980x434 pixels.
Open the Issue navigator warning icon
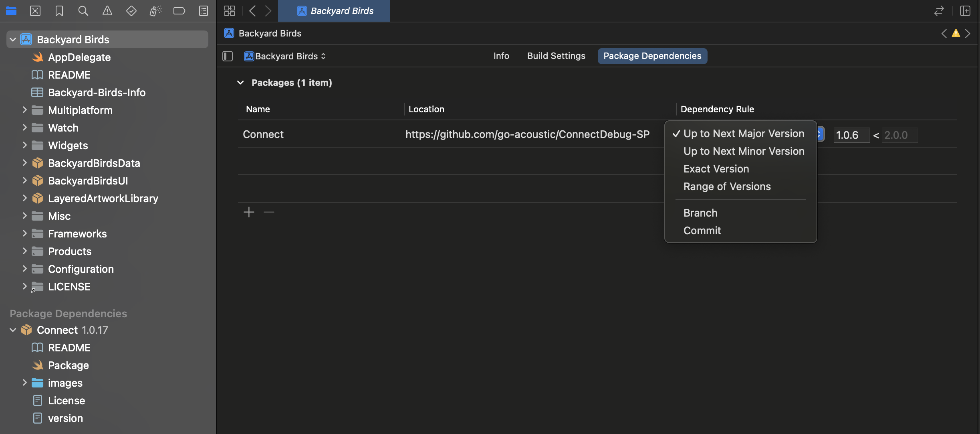107,11
